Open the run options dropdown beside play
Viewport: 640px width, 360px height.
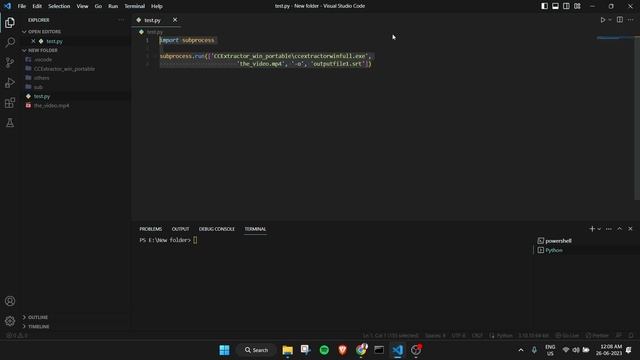610,20
